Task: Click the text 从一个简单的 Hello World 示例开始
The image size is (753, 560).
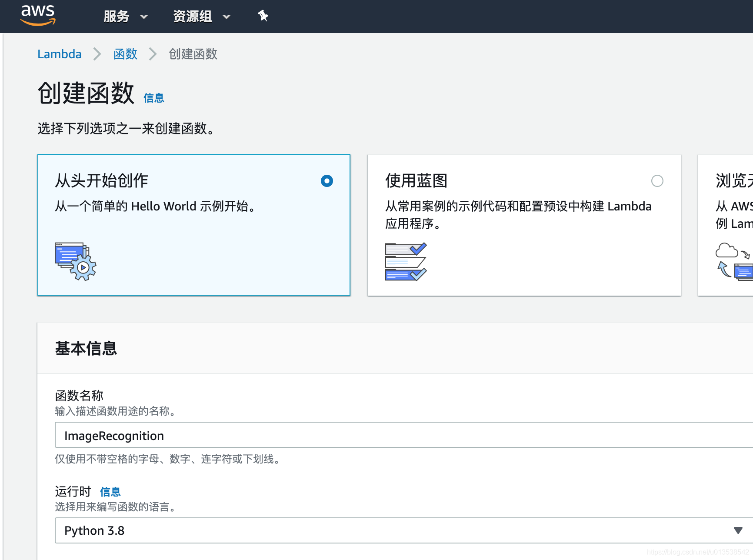Action: [156, 206]
